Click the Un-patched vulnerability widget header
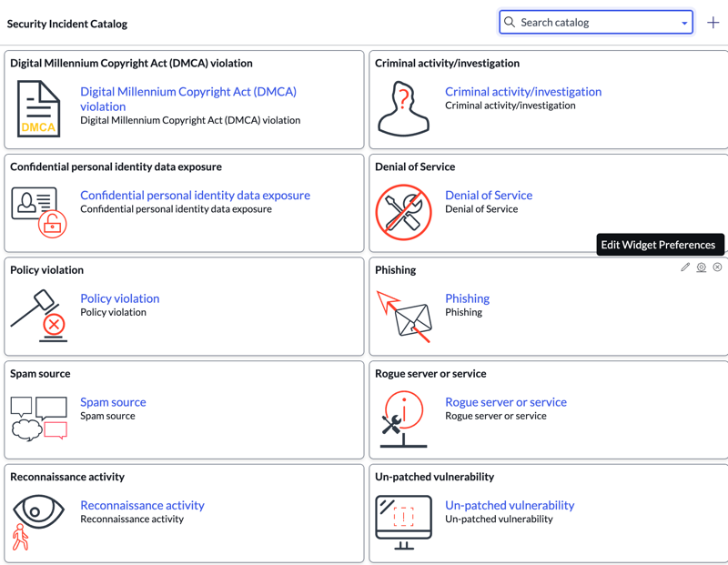The image size is (728, 565). click(434, 477)
